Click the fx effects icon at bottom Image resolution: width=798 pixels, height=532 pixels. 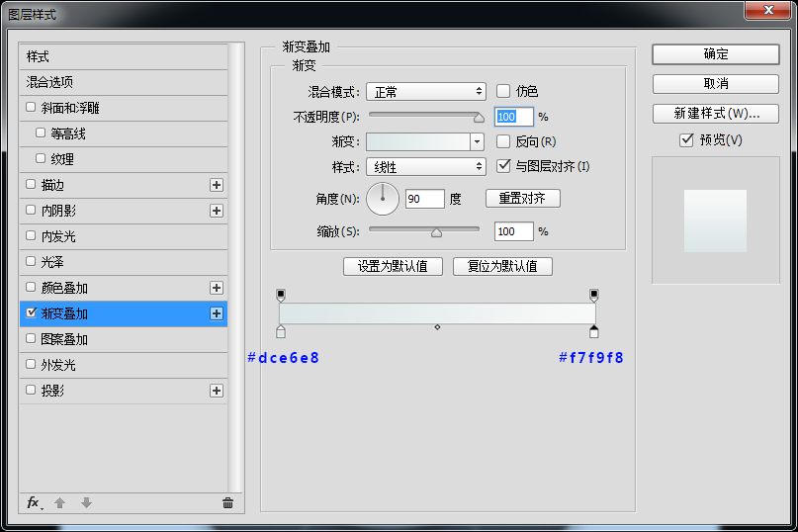33,502
